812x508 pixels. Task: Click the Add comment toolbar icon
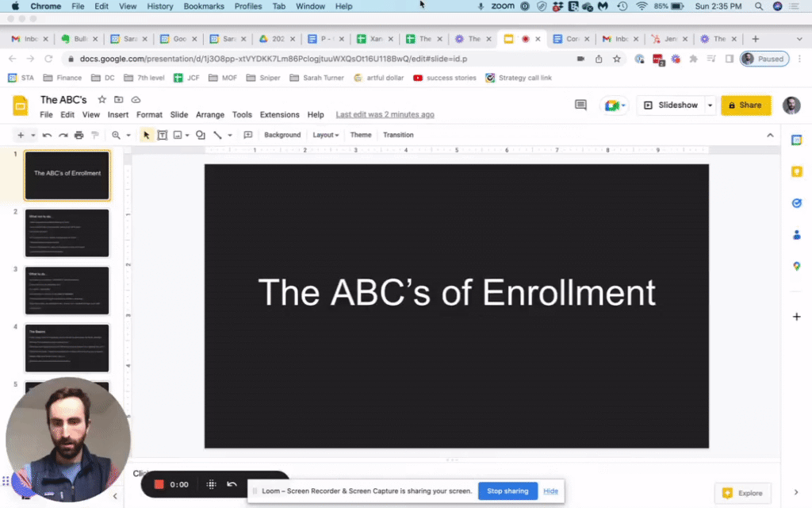(248, 135)
